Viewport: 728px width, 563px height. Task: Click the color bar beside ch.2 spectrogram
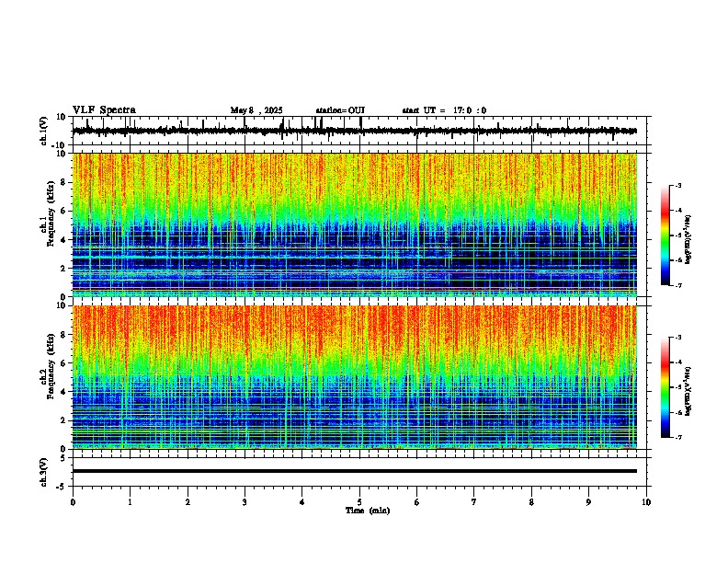665,387
